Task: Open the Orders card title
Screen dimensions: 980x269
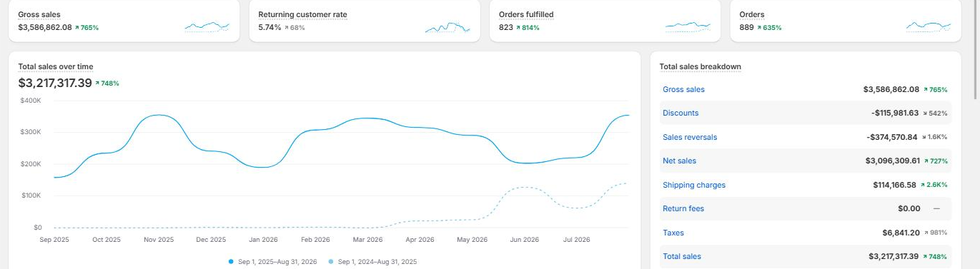Action: (x=752, y=14)
